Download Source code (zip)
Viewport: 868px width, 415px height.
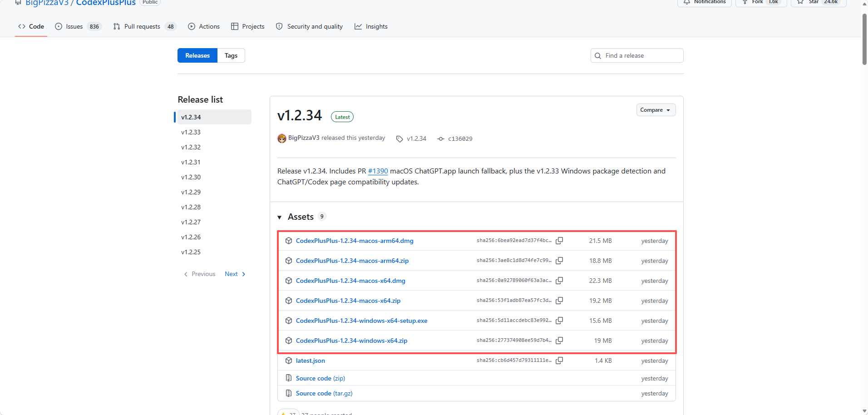tap(321, 378)
